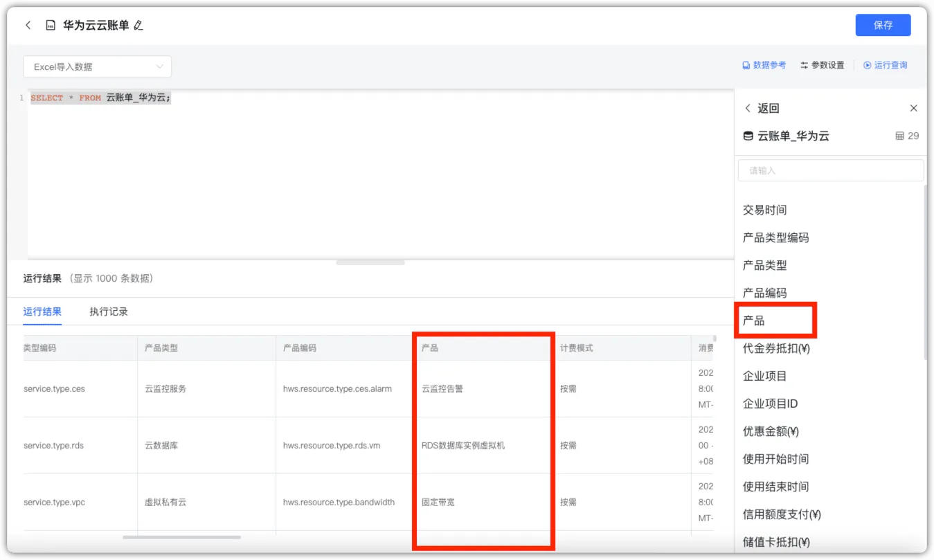The height and width of the screenshot is (560, 934).
Task: Return to the table list via 返回
Action: (762, 109)
